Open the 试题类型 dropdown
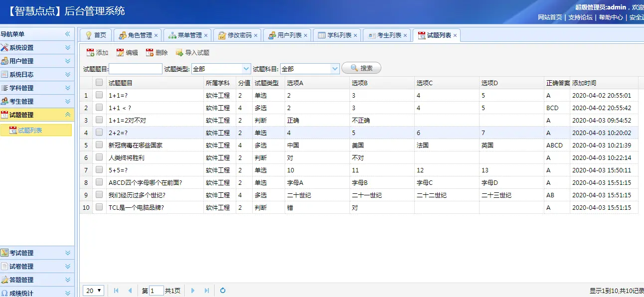Viewport: 644px width, 297px height. (246, 69)
